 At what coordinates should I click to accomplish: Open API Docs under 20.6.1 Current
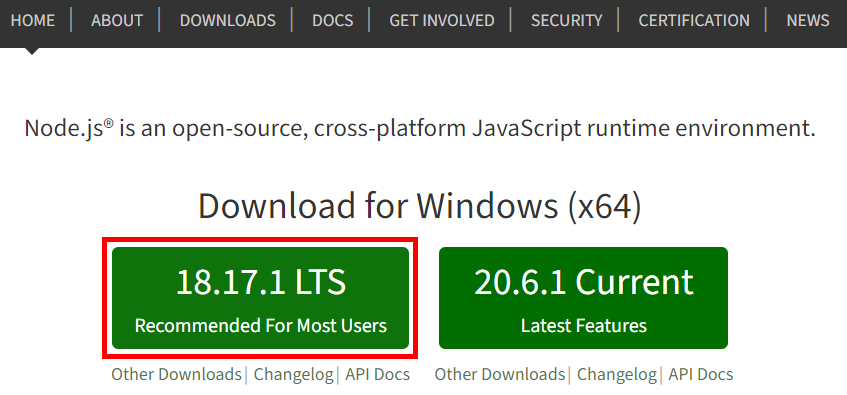pyautogui.click(x=701, y=374)
